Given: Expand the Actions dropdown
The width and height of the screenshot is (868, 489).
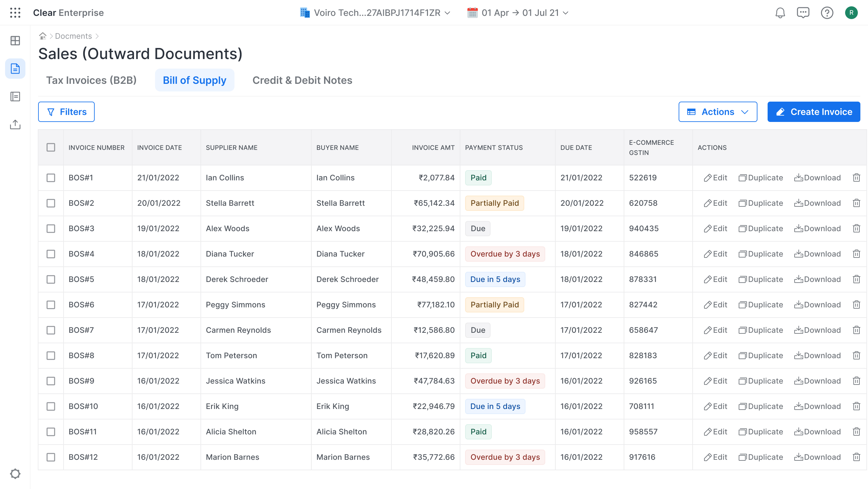Looking at the screenshot, I should pyautogui.click(x=718, y=112).
